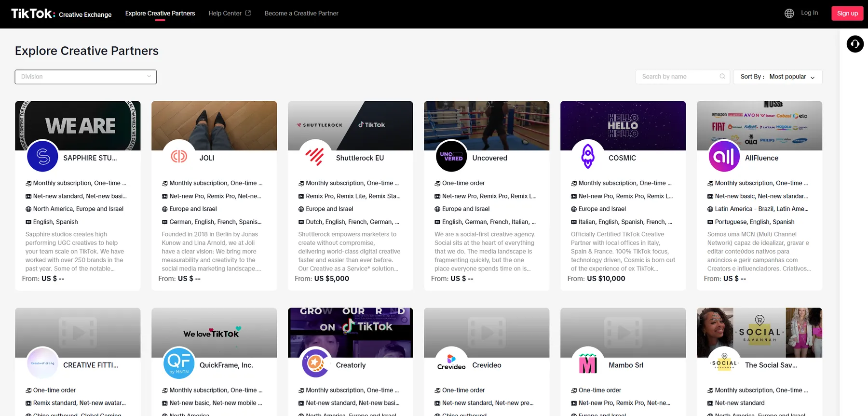The image size is (868, 416).
Task: Open Creative Fitting round logo
Action: pyautogui.click(x=43, y=363)
